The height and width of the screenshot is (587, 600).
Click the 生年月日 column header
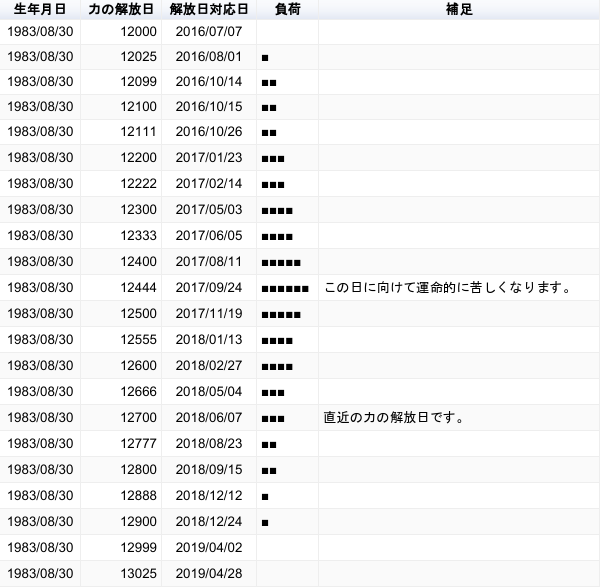(x=40, y=9)
